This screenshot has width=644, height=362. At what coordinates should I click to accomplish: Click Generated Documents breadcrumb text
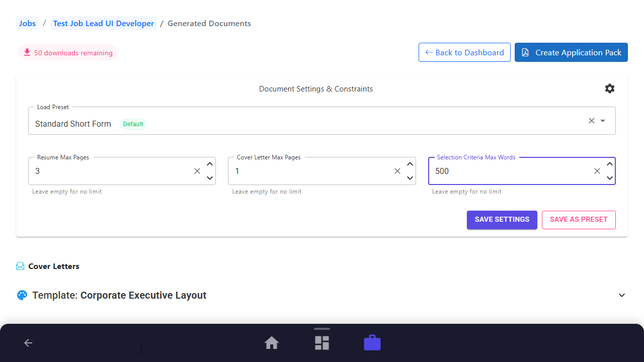[209, 24]
